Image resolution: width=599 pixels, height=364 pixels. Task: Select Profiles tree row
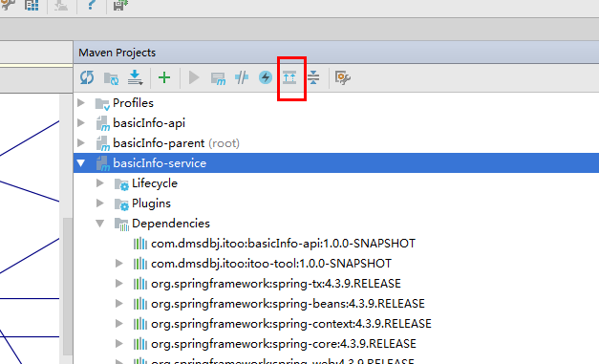coord(336,103)
